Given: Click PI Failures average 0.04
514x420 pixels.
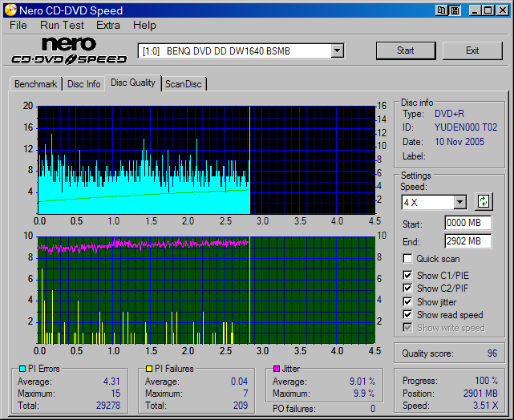Looking at the screenshot, I should pyautogui.click(x=239, y=382).
